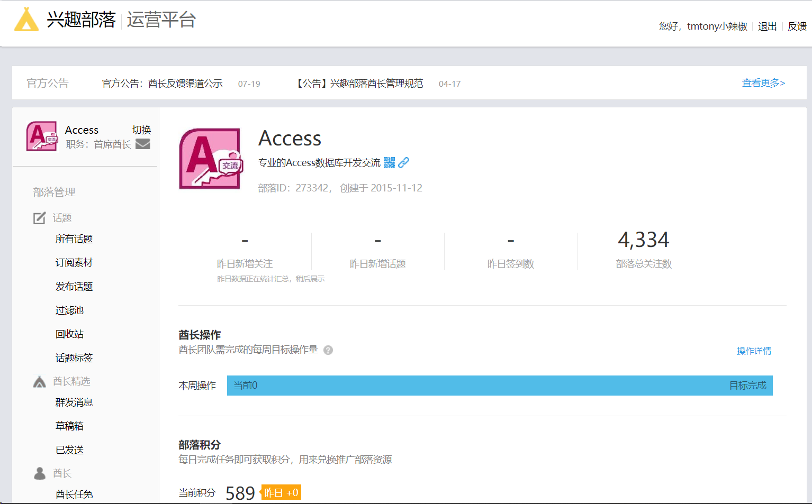Click the small Access avatar in sidebar
The height and width of the screenshot is (504, 812).
[x=42, y=136]
